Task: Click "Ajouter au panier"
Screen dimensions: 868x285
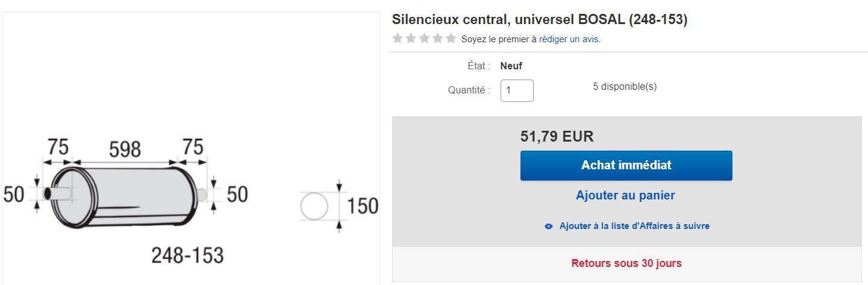Action: [x=625, y=195]
